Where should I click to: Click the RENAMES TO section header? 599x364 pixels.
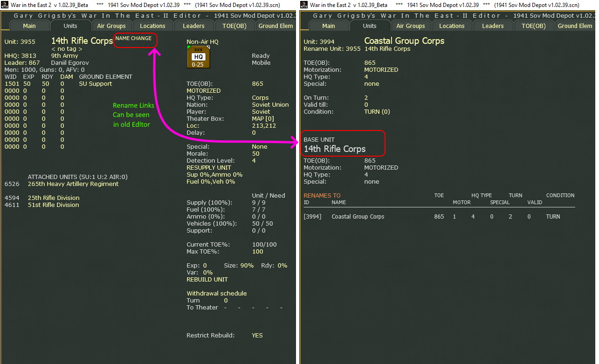tap(322, 196)
